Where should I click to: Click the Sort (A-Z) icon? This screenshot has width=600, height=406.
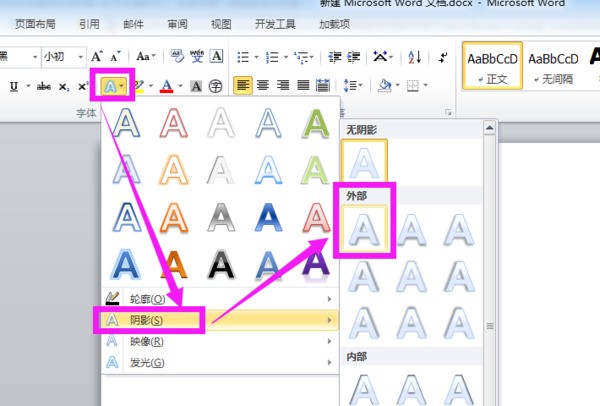coord(414,57)
